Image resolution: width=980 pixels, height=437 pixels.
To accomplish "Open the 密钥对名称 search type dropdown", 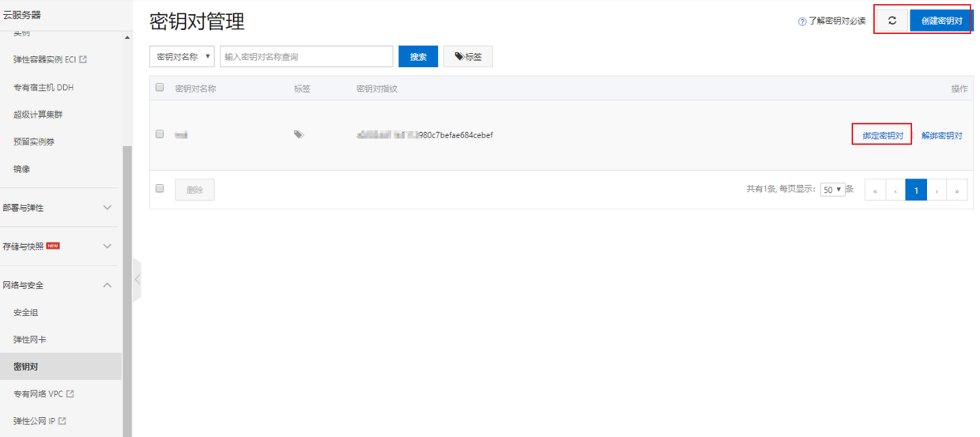I will point(182,57).
